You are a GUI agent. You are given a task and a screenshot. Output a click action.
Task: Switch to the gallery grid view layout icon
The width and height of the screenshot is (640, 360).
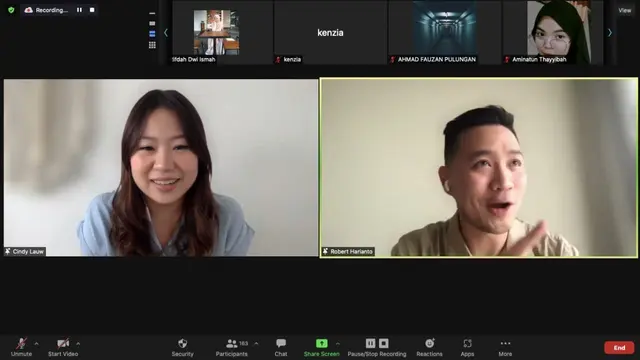coord(152,45)
